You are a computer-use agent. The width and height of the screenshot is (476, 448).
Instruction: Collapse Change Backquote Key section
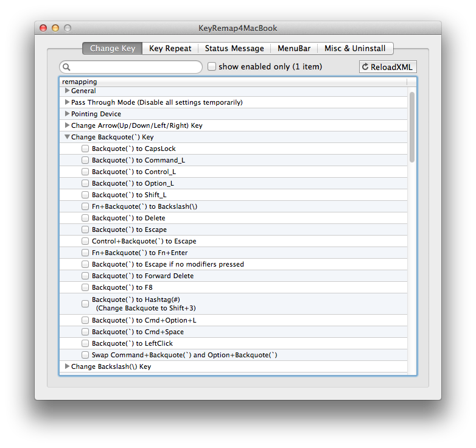coord(67,137)
